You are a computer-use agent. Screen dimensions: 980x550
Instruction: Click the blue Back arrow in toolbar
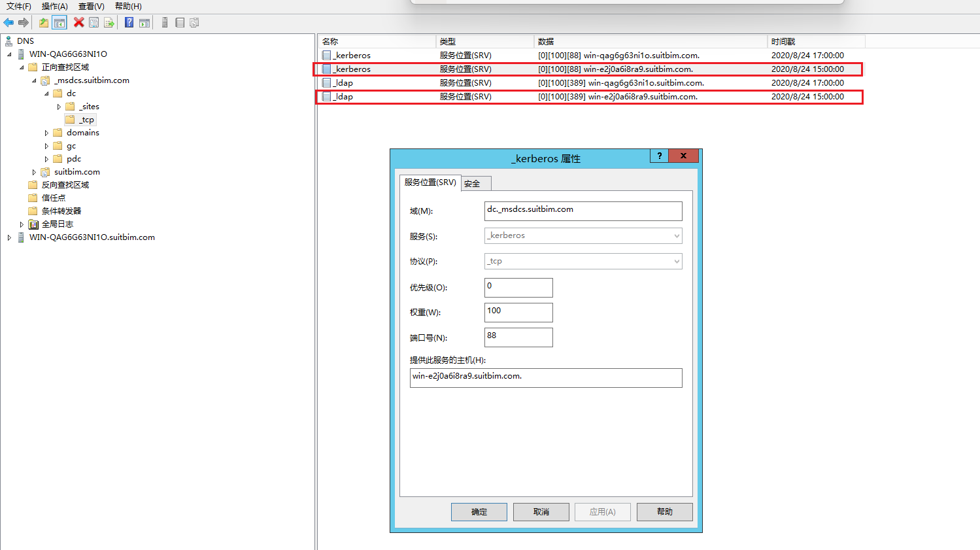click(x=8, y=23)
